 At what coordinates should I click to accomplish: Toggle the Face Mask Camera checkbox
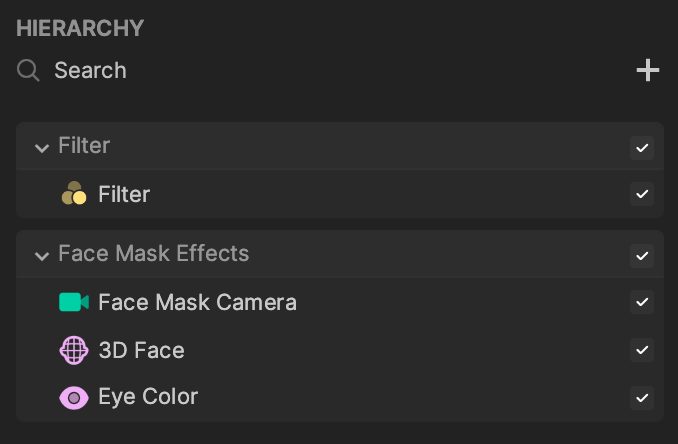click(x=642, y=302)
